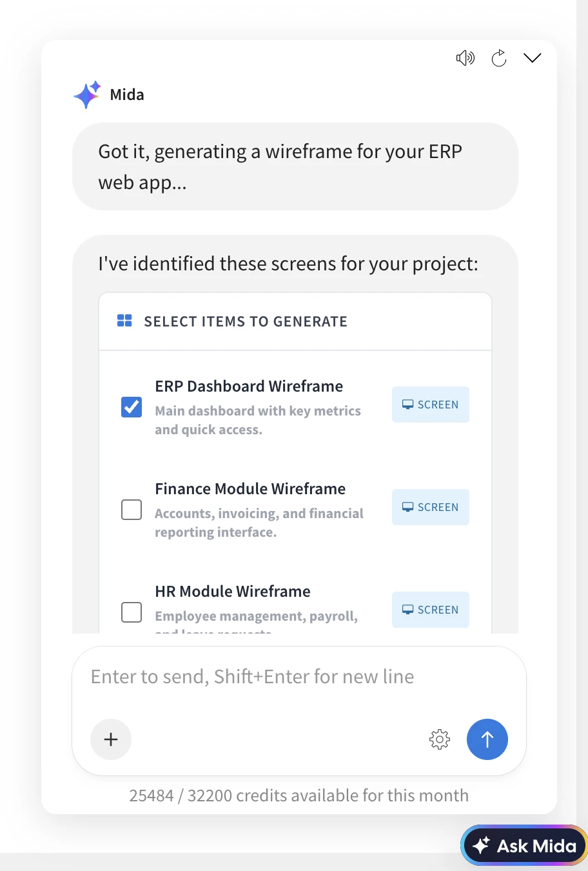588x871 pixels.
Task: Click the SCREEN badge for HR Module
Action: pos(431,610)
